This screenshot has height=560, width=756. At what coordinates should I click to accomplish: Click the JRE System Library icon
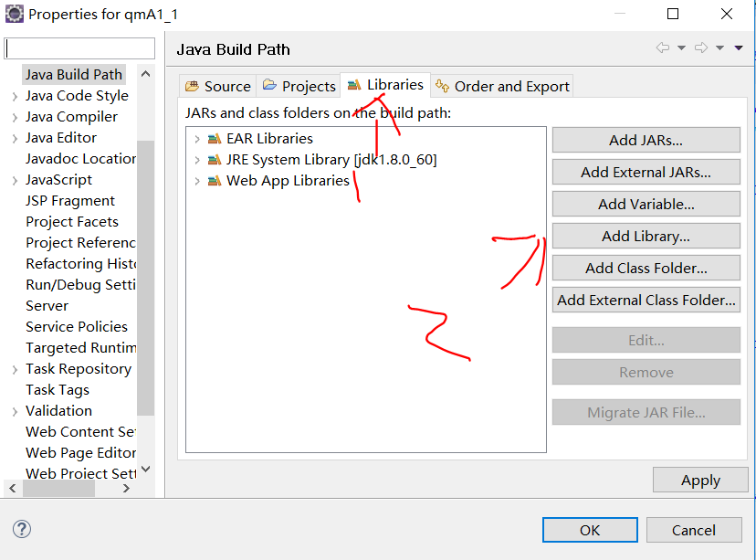[x=214, y=160]
